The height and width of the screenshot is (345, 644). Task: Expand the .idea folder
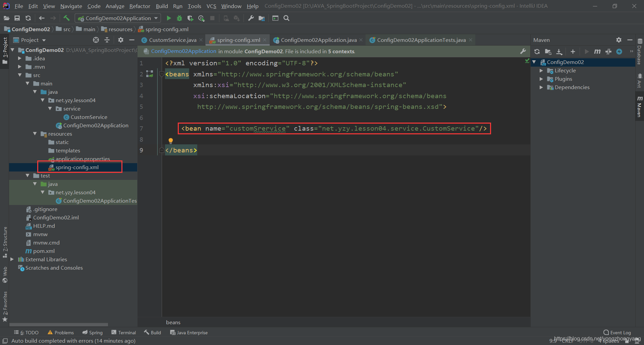pos(20,58)
